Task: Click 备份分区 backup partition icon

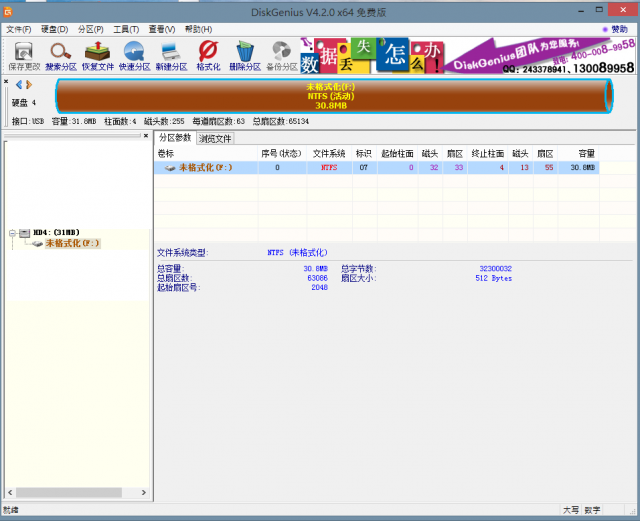Action: (x=282, y=56)
